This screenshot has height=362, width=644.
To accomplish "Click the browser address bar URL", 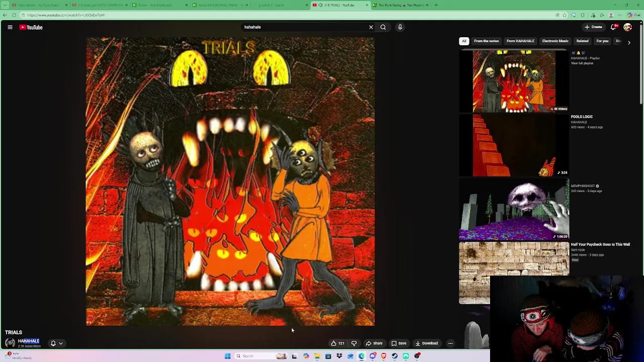I will coord(65,15).
